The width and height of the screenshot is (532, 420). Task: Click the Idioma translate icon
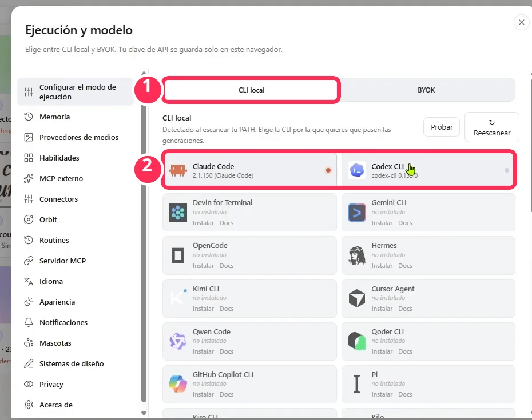pos(29,281)
